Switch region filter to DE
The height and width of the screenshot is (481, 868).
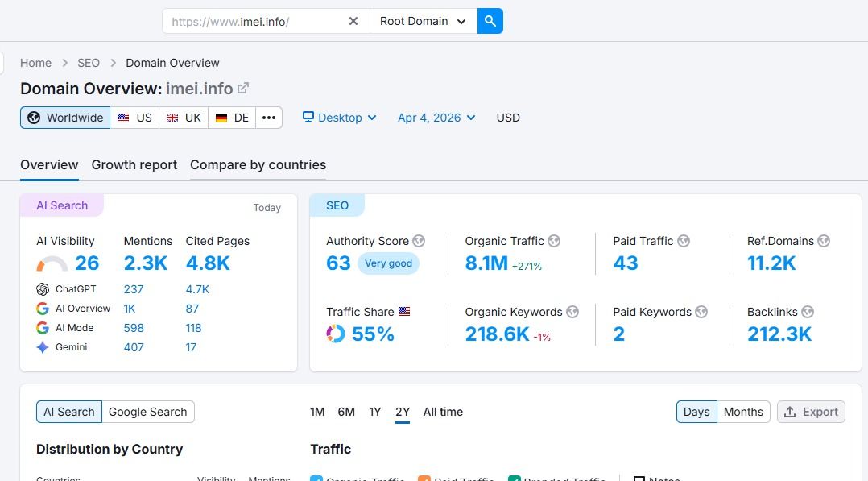tap(233, 118)
